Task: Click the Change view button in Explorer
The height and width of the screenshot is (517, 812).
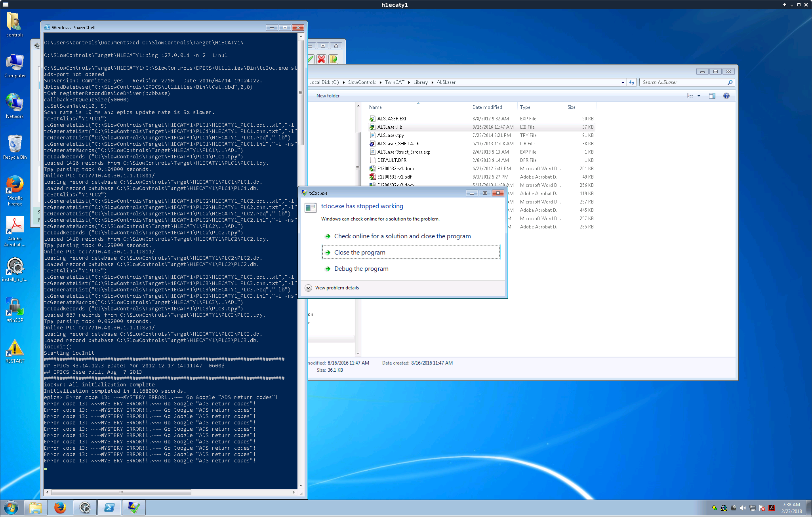Action: coord(690,96)
